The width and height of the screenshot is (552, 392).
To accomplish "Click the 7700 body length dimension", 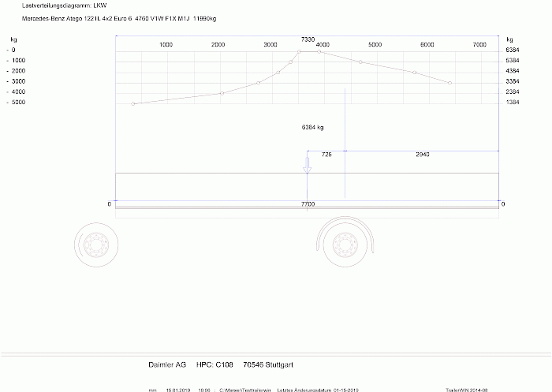I will pyautogui.click(x=308, y=204).
